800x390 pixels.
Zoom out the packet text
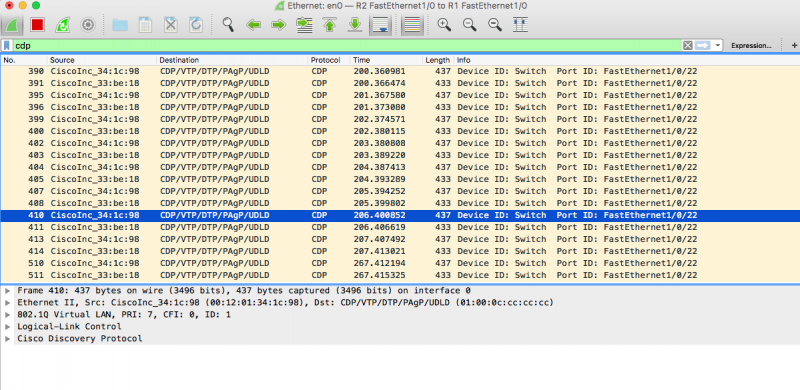469,25
